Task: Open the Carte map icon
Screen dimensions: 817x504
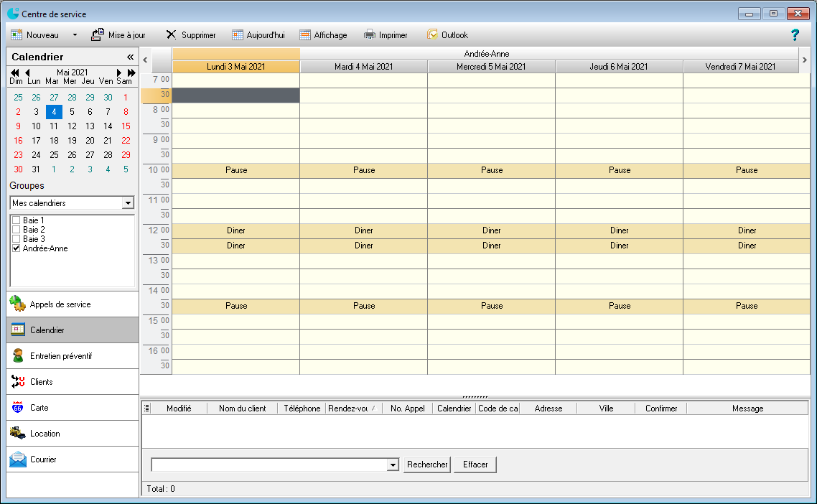Action: click(x=18, y=407)
